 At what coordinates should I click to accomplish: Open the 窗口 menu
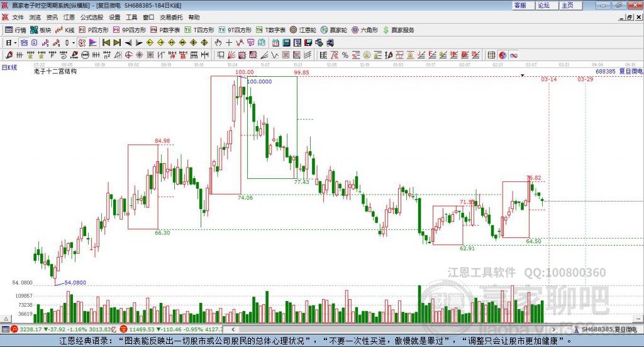[148, 17]
